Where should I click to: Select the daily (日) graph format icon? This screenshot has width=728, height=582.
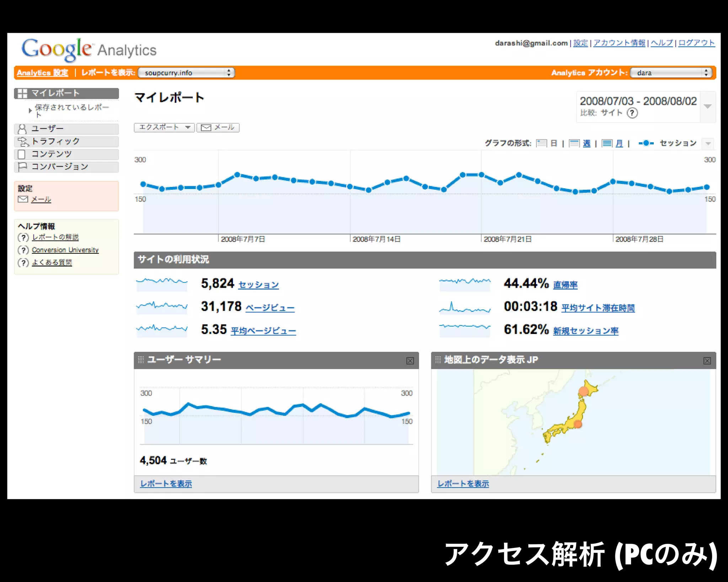(541, 143)
